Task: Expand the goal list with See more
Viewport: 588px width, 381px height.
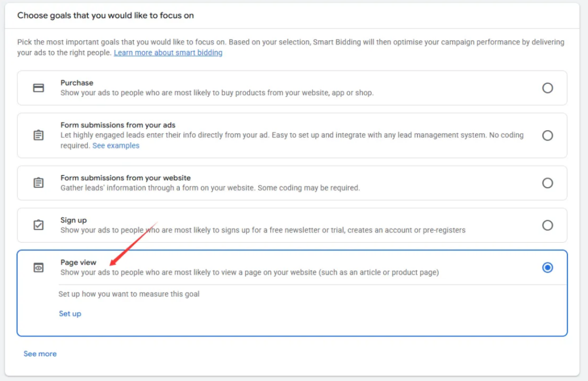Action: 40,354
